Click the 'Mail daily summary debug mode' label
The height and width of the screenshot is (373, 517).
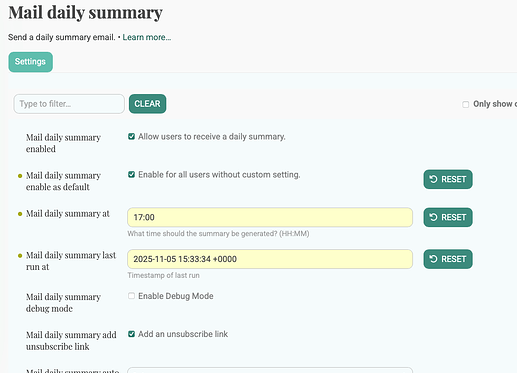63,302
